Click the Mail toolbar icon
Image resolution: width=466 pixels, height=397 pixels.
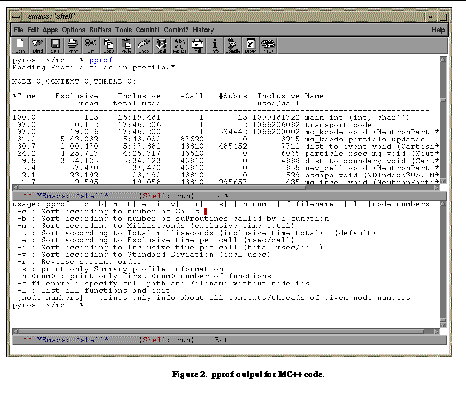[198, 45]
